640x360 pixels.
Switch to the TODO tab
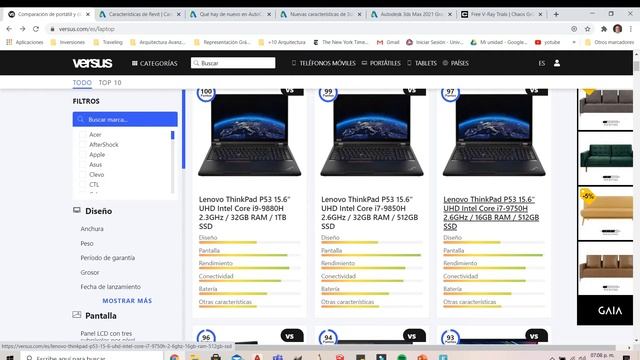tap(82, 82)
